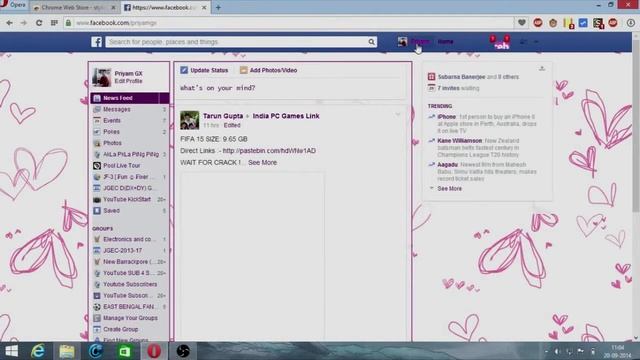Open Tarun Gupta's profile link
The height and width of the screenshot is (360, 640).
tap(223, 116)
